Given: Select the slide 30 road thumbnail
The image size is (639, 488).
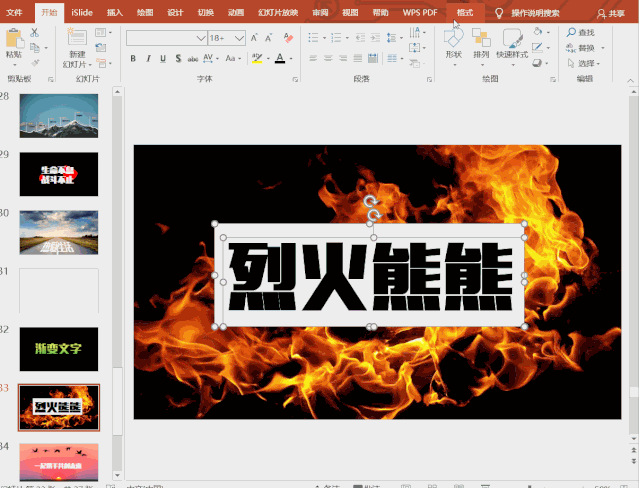Looking at the screenshot, I should point(59,232).
